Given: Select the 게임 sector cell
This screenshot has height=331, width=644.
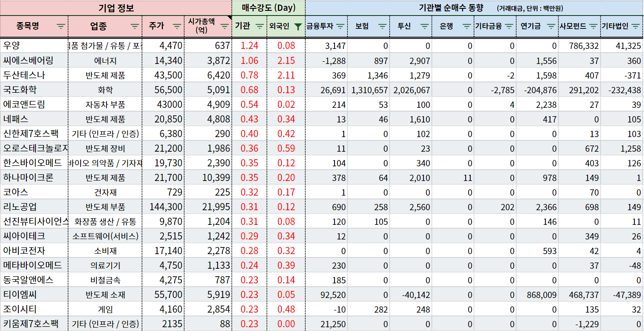Looking at the screenshot, I should coord(105,309).
